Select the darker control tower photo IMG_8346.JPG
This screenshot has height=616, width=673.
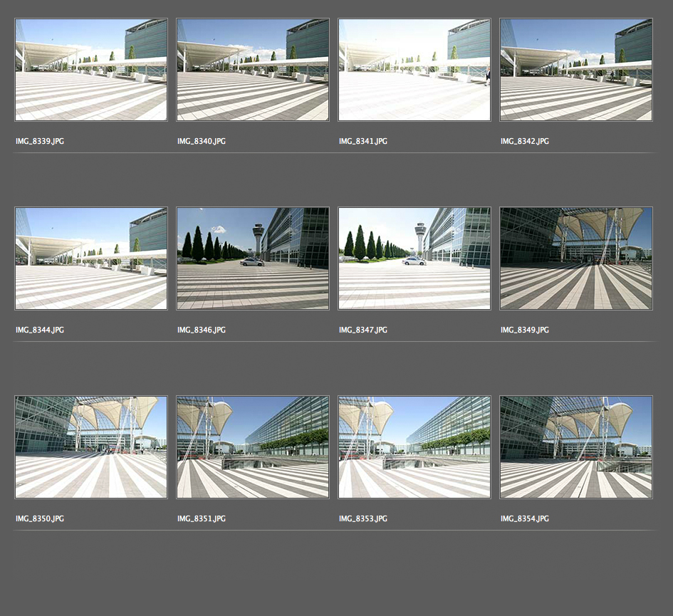coord(253,259)
